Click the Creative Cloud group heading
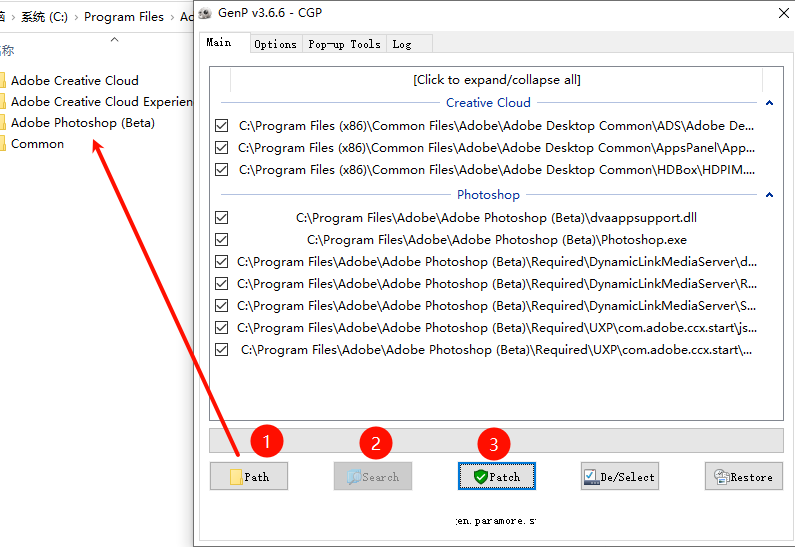The height and width of the screenshot is (547, 795). pyautogui.click(x=488, y=103)
